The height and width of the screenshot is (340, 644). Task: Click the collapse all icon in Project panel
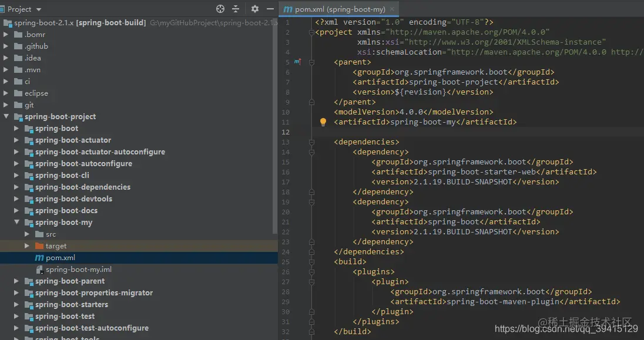point(236,9)
